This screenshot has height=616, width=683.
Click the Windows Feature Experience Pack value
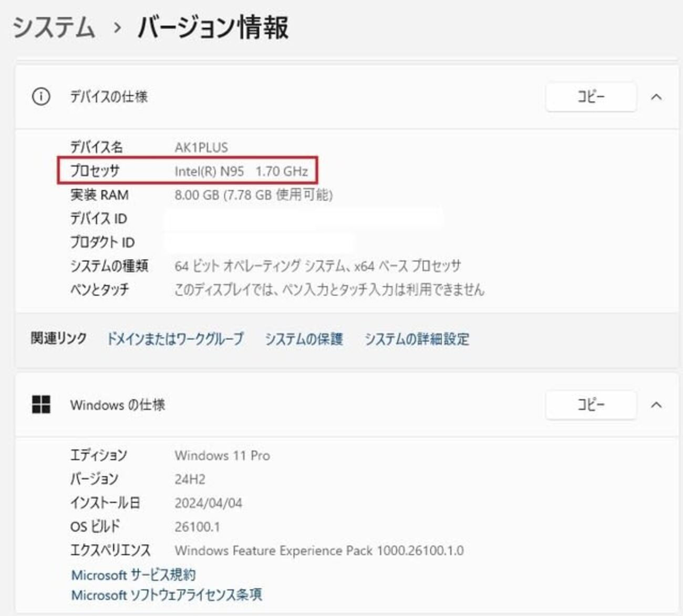319,550
